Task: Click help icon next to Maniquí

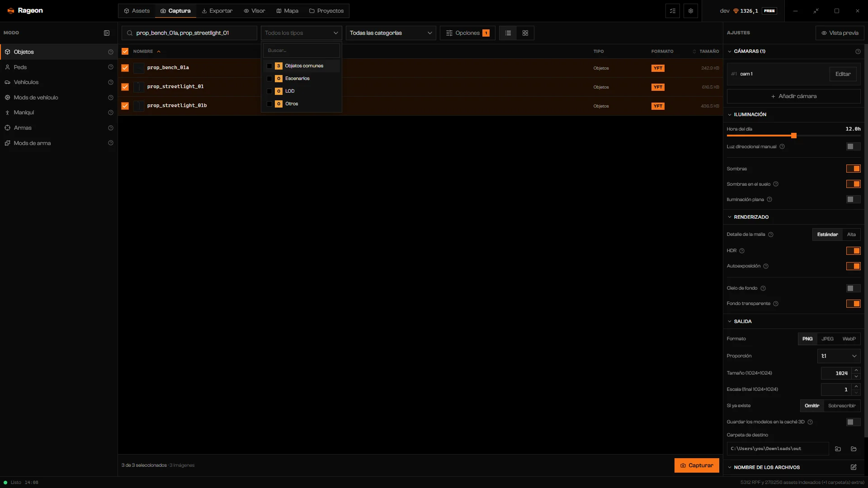Action: (x=111, y=113)
